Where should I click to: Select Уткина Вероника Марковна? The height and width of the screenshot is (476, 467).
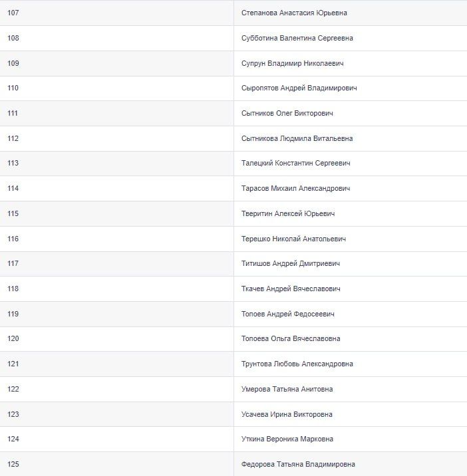tap(287, 439)
